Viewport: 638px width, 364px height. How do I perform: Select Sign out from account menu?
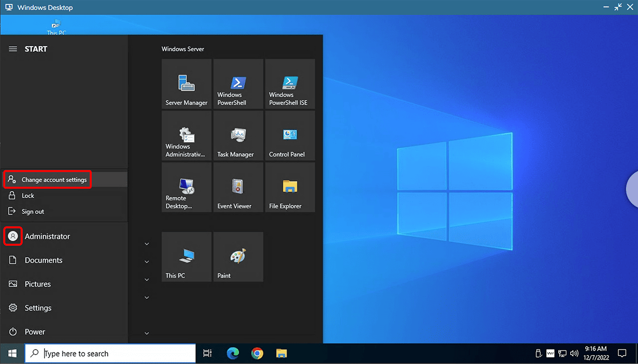32,212
